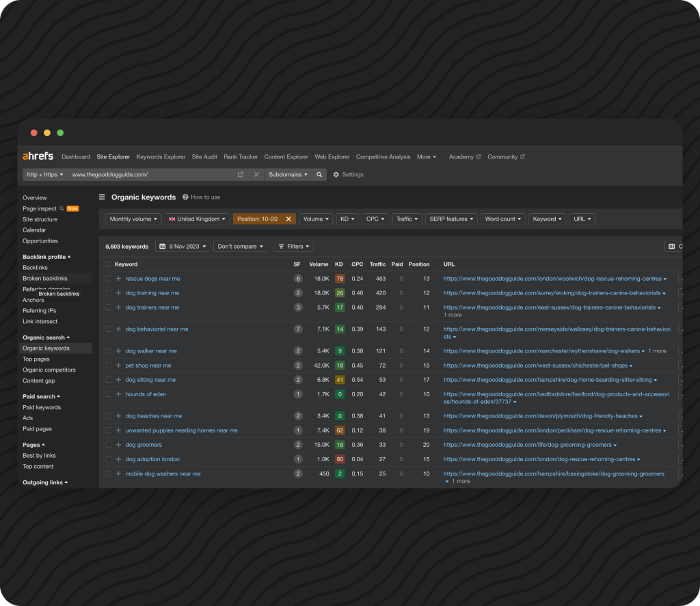Expand the dog beaches near me row plus
Screen dimensions: 700x606
pos(118,416)
